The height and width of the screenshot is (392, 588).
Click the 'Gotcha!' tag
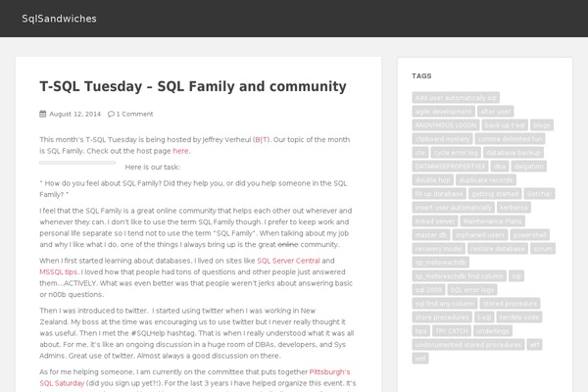click(539, 194)
